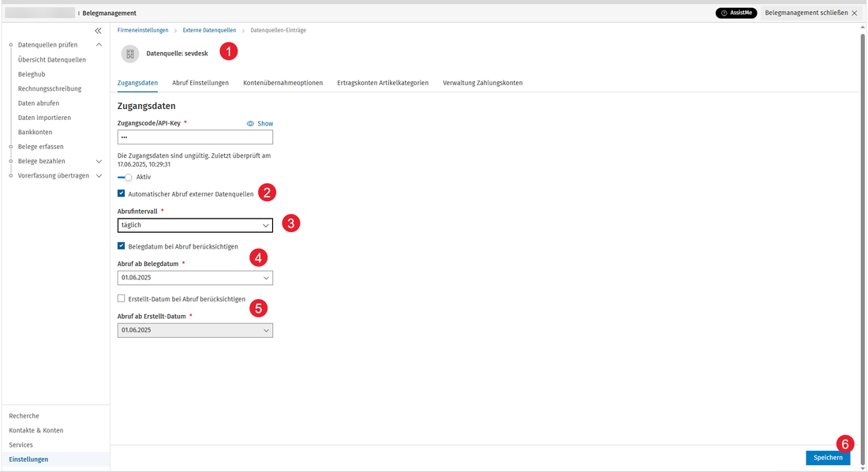Select Daten importieren in the sidebar
The height and width of the screenshot is (472, 868).
(x=44, y=118)
